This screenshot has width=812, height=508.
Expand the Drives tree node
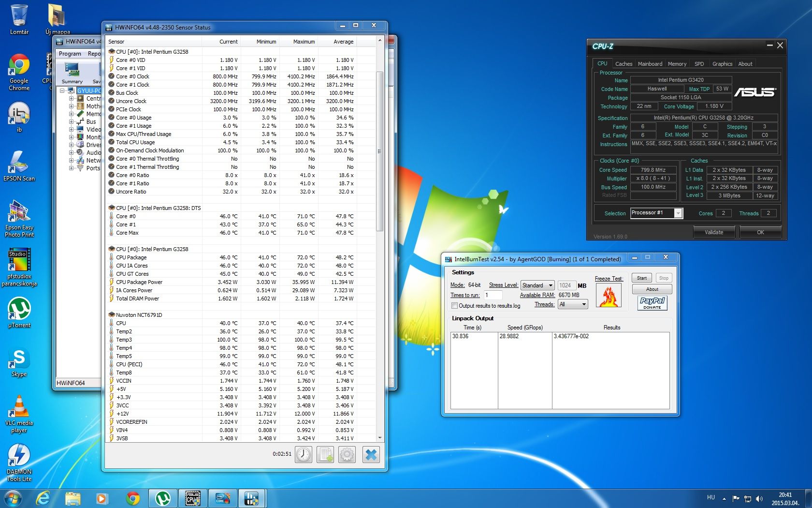[71, 145]
